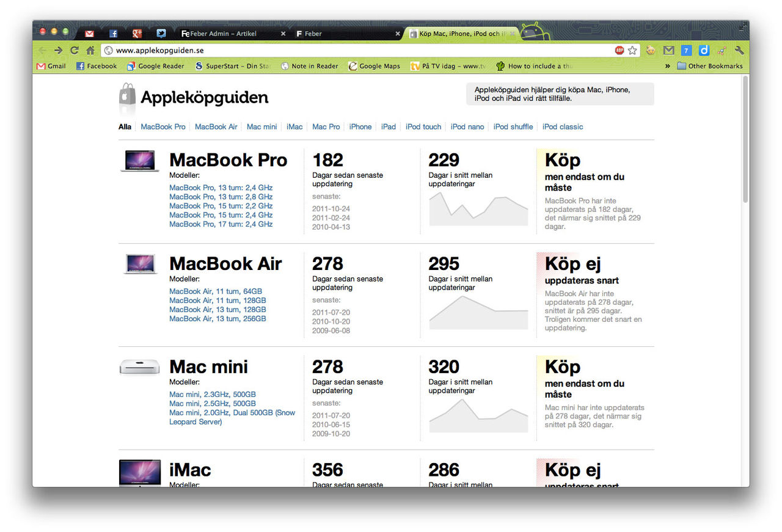The height and width of the screenshot is (532, 782).
Task: Click the MacBook Pro update interval chart
Action: point(478,209)
